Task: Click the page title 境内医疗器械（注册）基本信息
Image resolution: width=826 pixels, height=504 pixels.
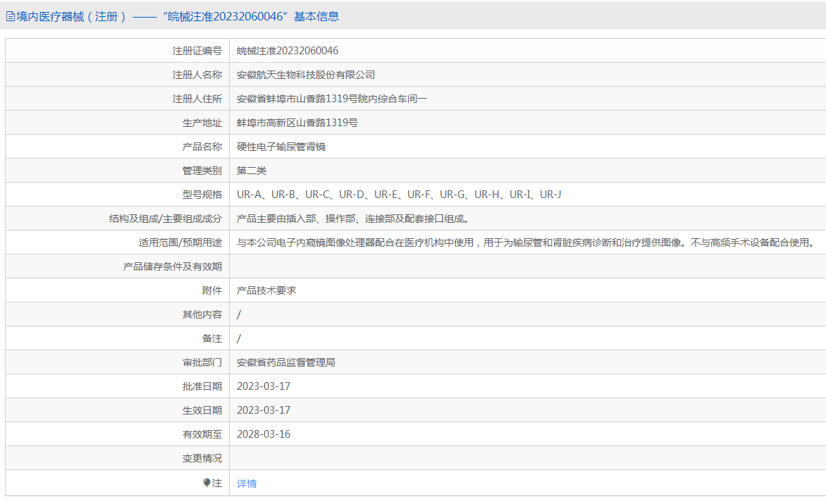Action: [177, 17]
